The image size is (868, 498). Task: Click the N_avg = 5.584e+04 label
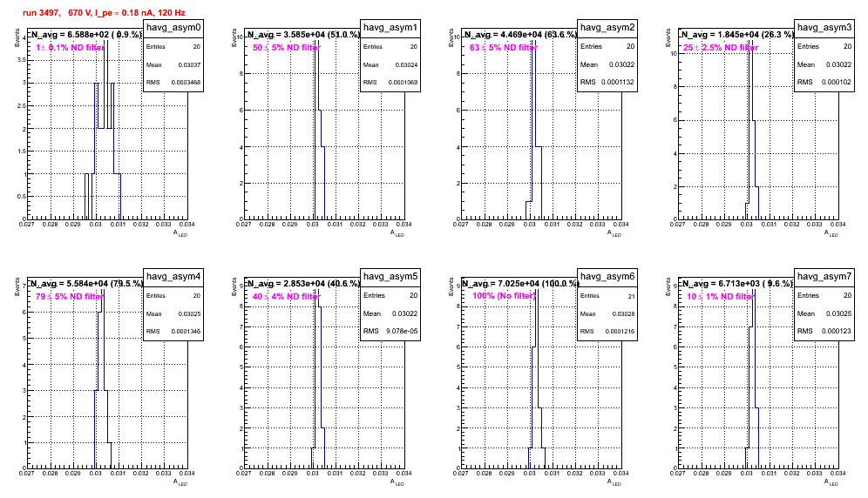pos(85,284)
